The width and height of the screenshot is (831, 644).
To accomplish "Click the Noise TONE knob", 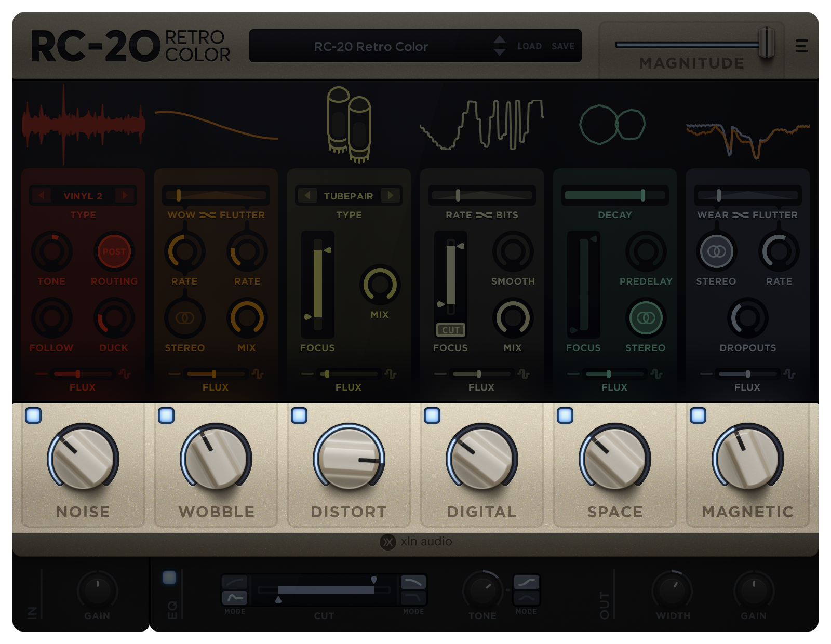I will pyautogui.click(x=52, y=251).
